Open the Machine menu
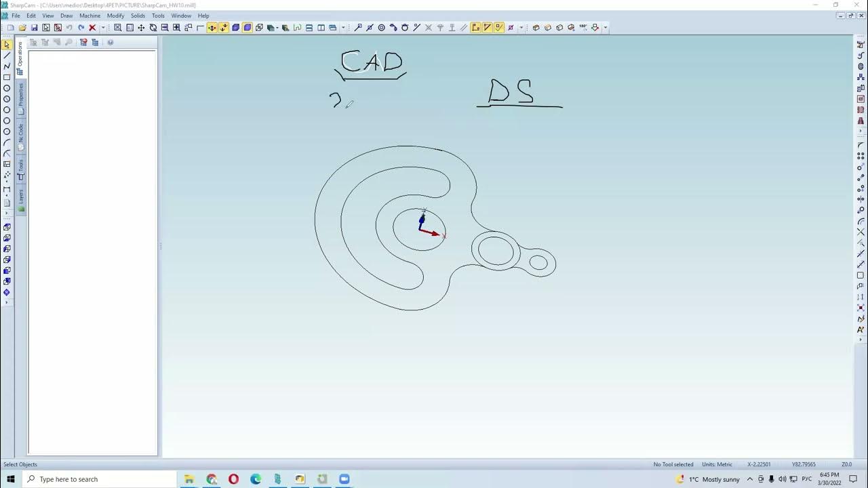The height and width of the screenshot is (488, 868). pos(90,16)
